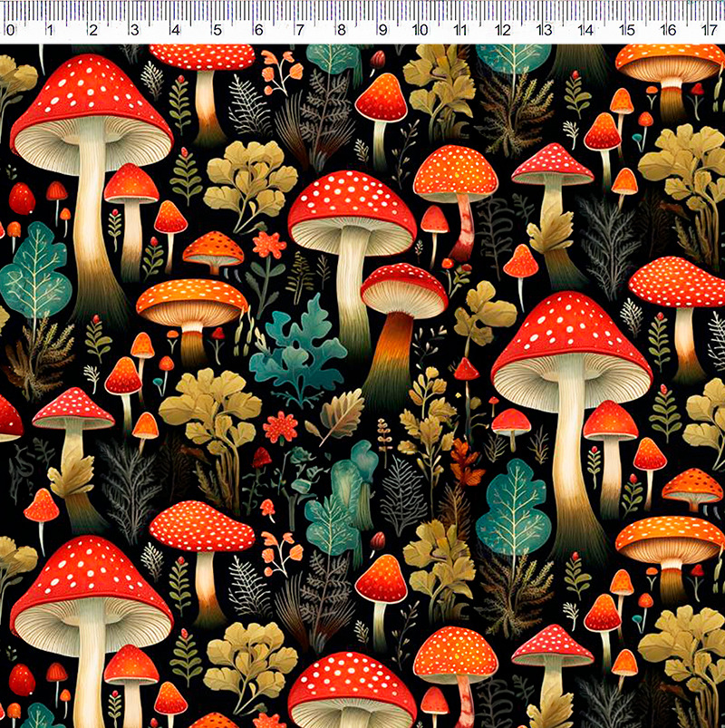This screenshot has height=728, width=725.
Task: Click the 0 mark on the ruler
Action: coord(10,31)
